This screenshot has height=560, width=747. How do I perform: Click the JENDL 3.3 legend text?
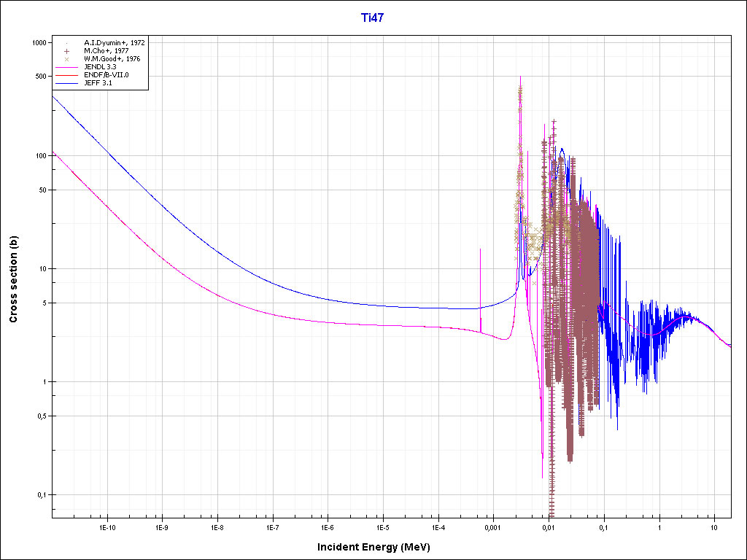click(100, 67)
